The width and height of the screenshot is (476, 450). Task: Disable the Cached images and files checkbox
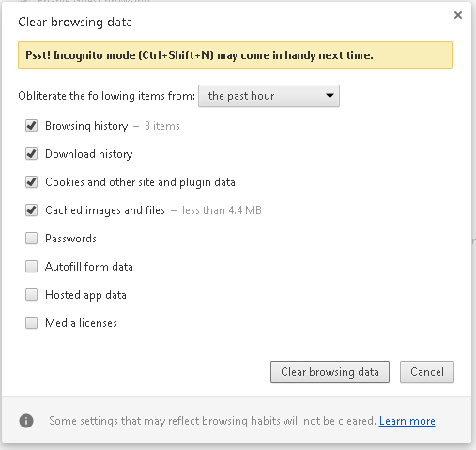tap(31, 210)
